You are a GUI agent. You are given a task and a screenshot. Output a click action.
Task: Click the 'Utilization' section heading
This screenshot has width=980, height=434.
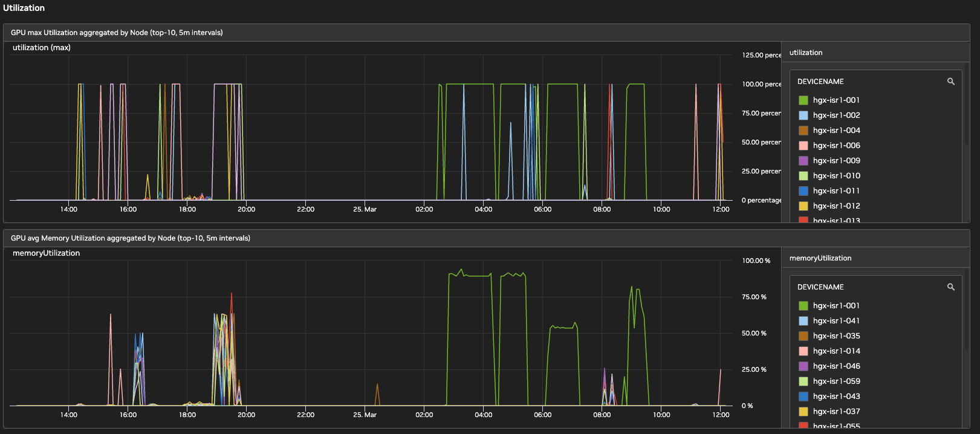pos(24,8)
